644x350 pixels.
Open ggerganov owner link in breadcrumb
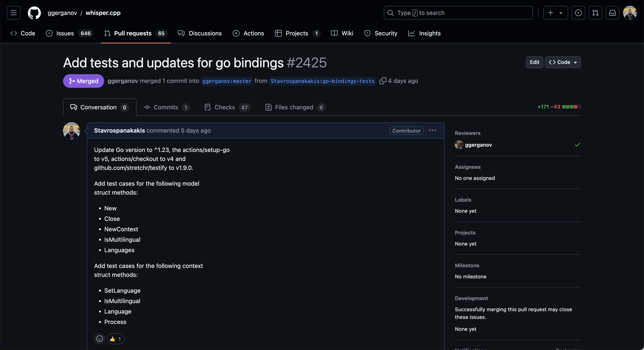(x=62, y=13)
